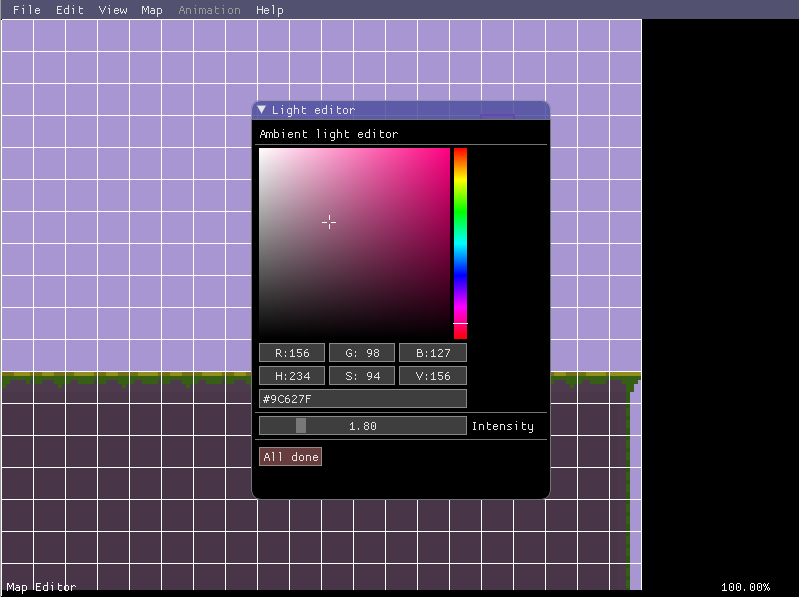Open the Edit menu
Image resolution: width=799 pixels, height=597 pixels.
pos(70,10)
